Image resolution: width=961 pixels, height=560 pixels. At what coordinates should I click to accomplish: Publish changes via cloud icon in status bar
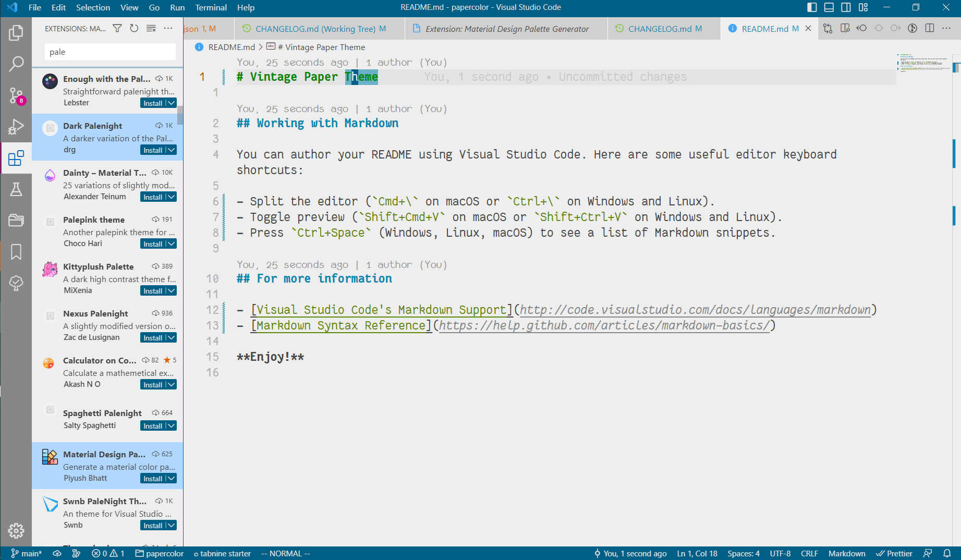(x=57, y=553)
